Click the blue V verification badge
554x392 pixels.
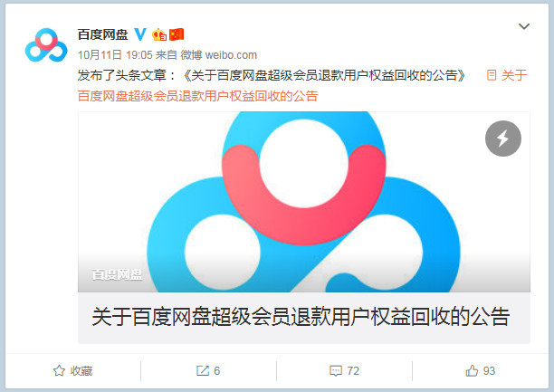coord(140,34)
